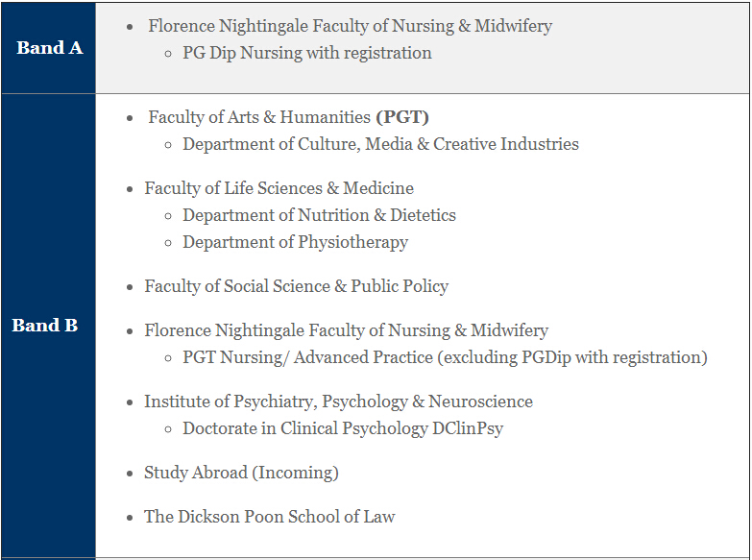Select PGT Nursing/ Advanced Practice entry
This screenshot has height=560, width=752.
[x=445, y=357]
